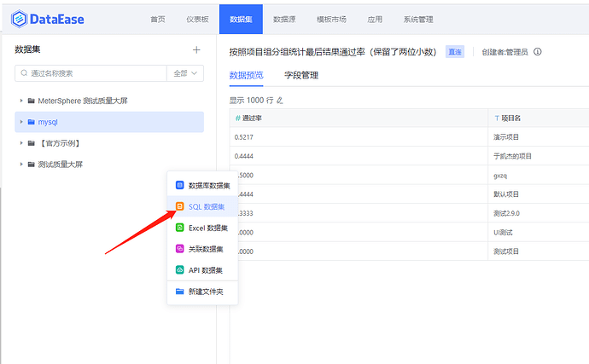Open the 系统管理 nav item
The image size is (589, 364).
click(x=418, y=19)
